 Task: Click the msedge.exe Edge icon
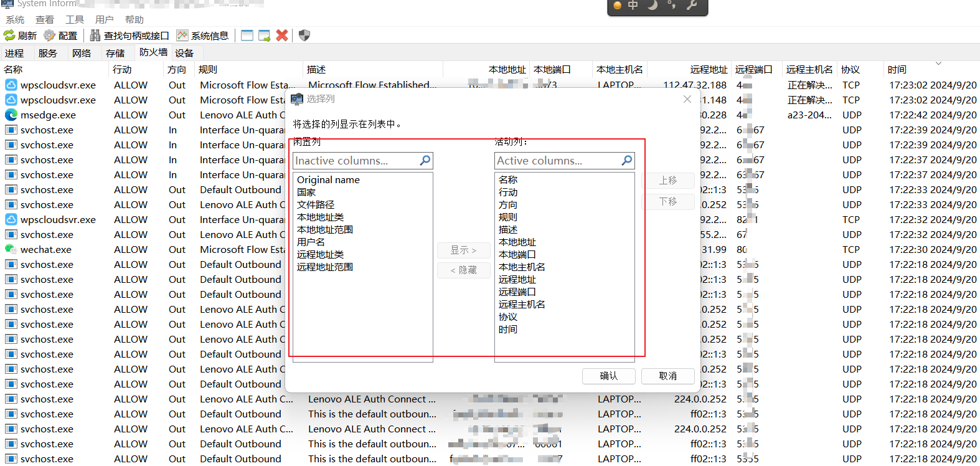pos(11,115)
